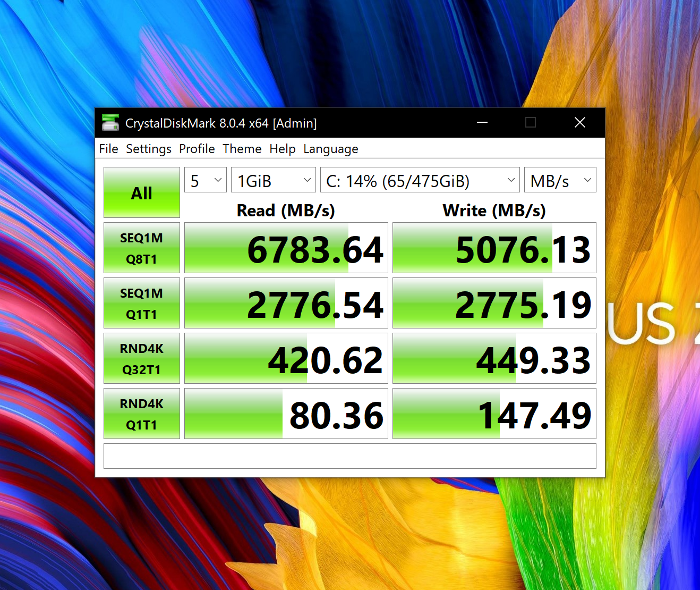The image size is (700, 590).
Task: Click the 6783.64 sequential read result
Action: [286, 248]
